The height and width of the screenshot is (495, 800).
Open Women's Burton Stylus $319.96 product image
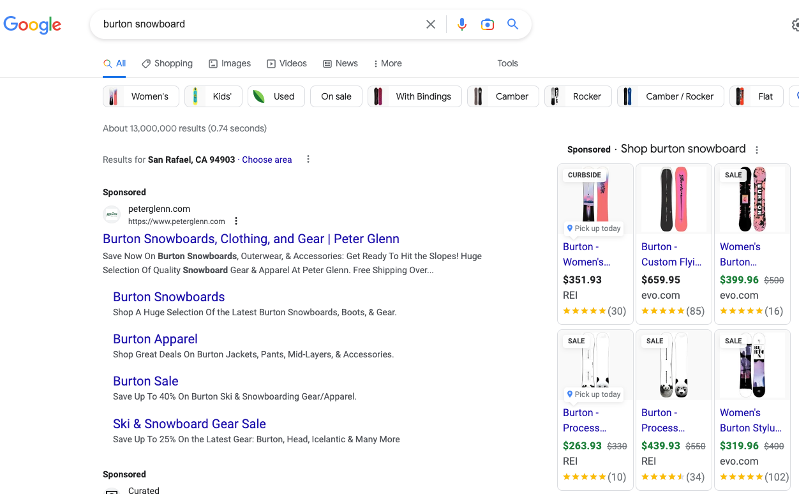tap(753, 365)
